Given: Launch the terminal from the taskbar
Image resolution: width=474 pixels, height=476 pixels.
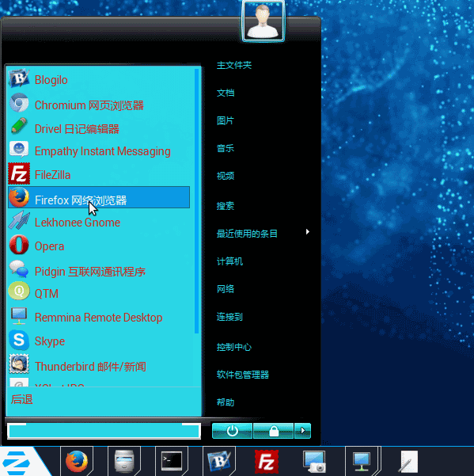Looking at the screenshot, I should [172, 461].
